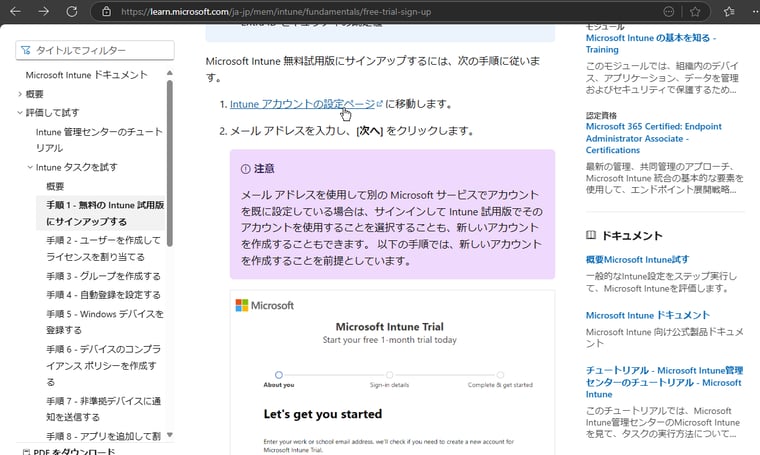
Task: Click Microsoft Intune Trial screenshot image
Action: [392, 372]
